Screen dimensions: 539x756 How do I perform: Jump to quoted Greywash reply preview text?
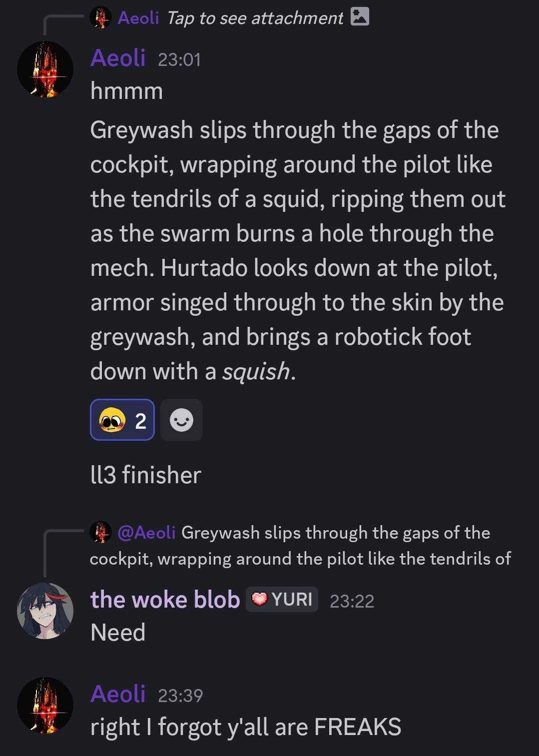click(x=300, y=546)
